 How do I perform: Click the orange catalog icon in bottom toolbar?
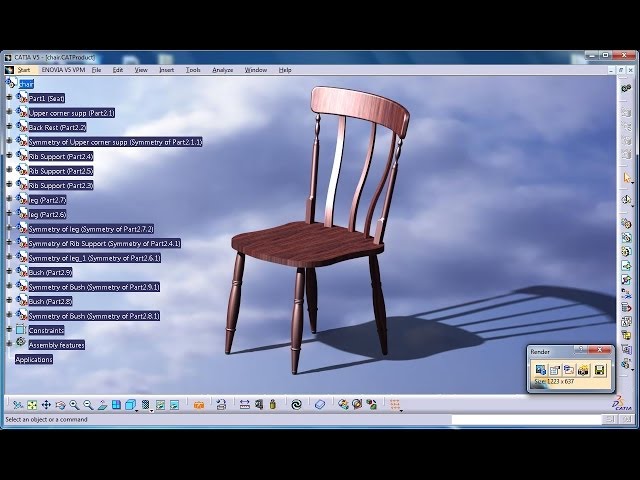199,405
